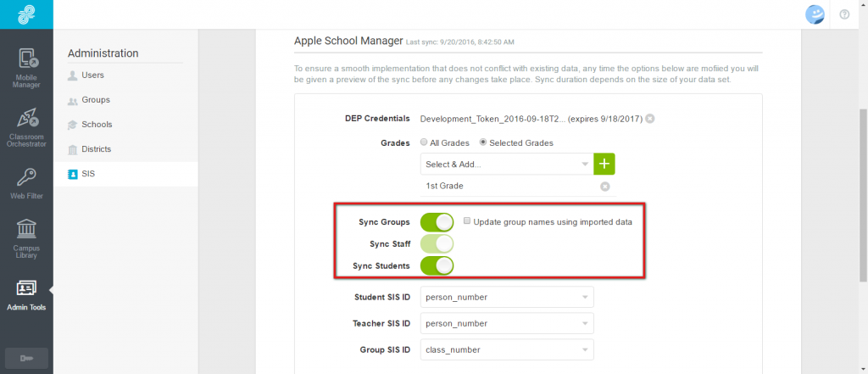Click the green plus add grade button
Image resolution: width=868 pixels, height=374 pixels.
pos(604,165)
